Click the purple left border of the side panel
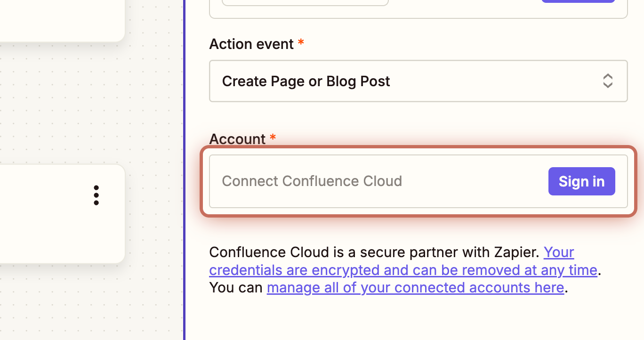The image size is (644, 340). [x=184, y=170]
